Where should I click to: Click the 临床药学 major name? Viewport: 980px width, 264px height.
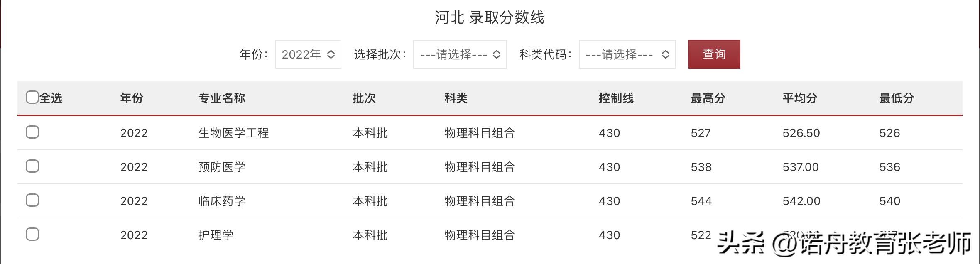222,201
